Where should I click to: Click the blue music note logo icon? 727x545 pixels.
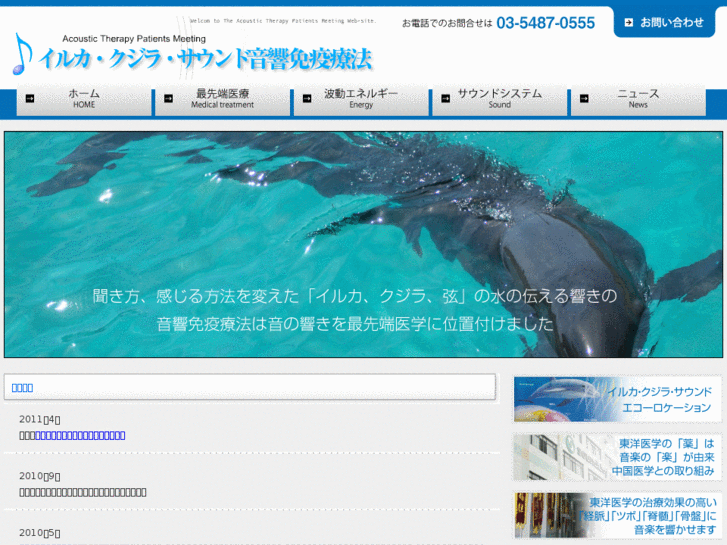pyautogui.click(x=21, y=54)
